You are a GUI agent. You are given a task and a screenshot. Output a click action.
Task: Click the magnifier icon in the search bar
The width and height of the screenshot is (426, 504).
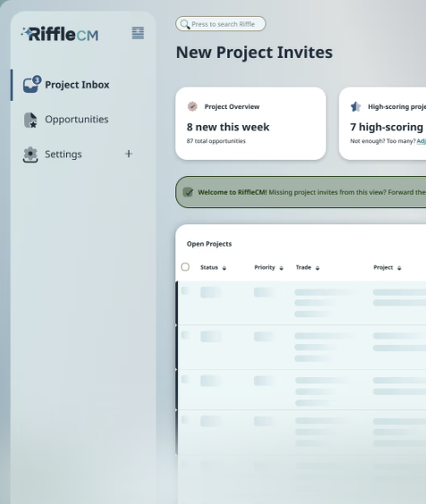tap(184, 24)
